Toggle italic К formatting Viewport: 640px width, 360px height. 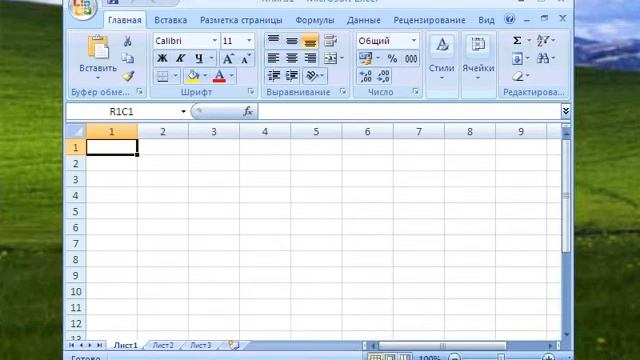click(180, 58)
